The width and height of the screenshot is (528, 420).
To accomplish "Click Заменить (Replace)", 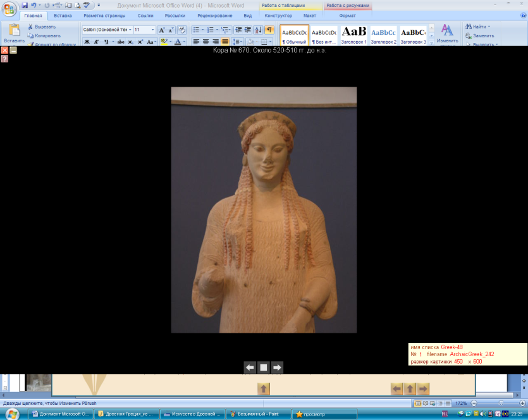I will pyautogui.click(x=480, y=35).
